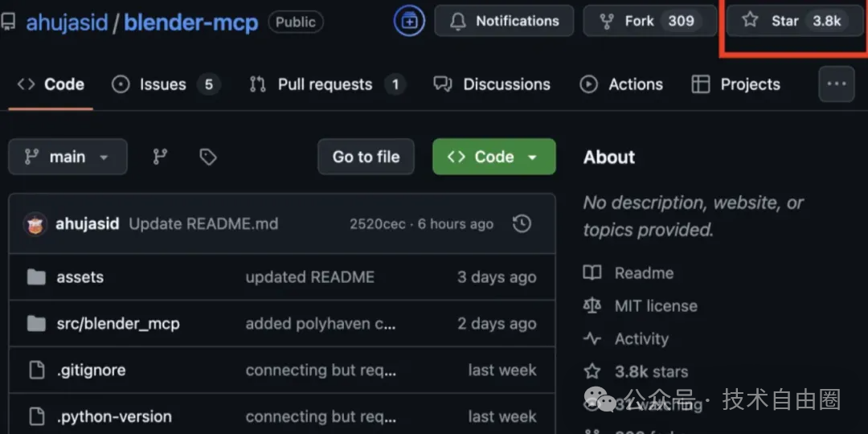Open the 3.8k stars link
The height and width of the screenshot is (434, 868).
(x=652, y=372)
